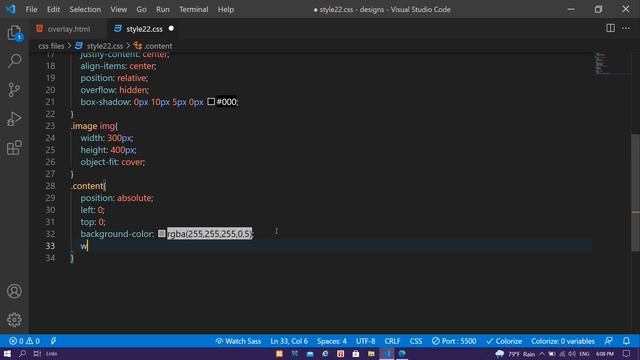Change indentation via Spaces: 4

[x=331, y=341]
